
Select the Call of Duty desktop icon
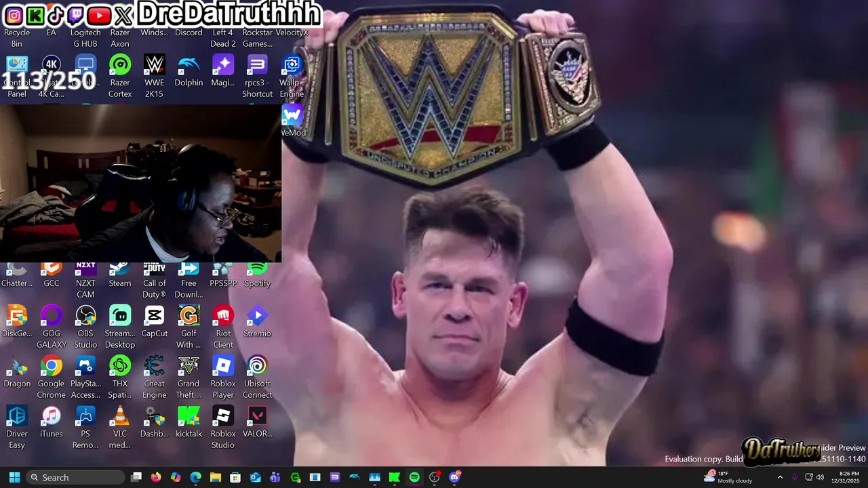pyautogui.click(x=154, y=281)
